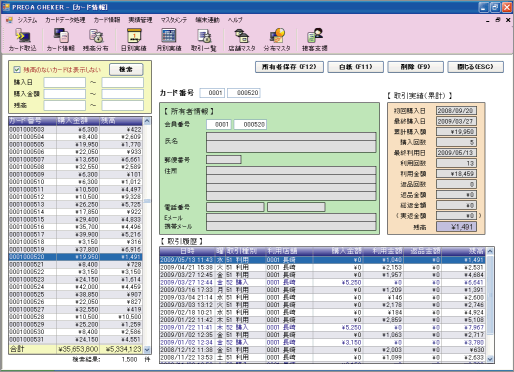Click the 会員番号 field showing 000520
Screen dimensions: 514x372
point(250,124)
